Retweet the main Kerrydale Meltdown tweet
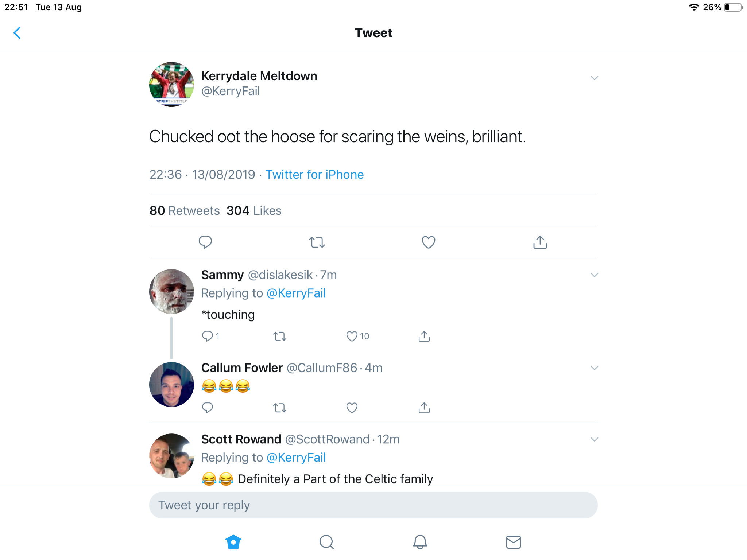The image size is (747, 560). click(317, 242)
